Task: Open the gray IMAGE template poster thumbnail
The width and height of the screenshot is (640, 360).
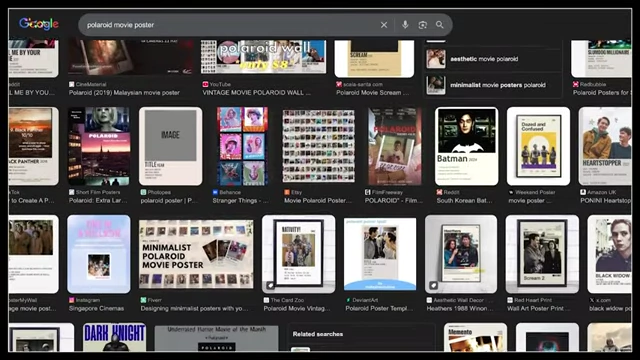Action: point(171,146)
